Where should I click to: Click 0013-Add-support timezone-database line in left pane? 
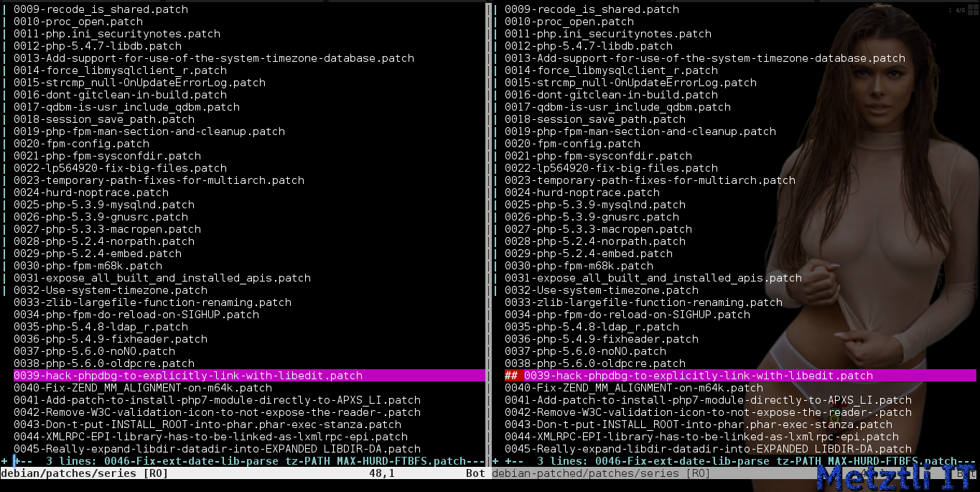(214, 58)
